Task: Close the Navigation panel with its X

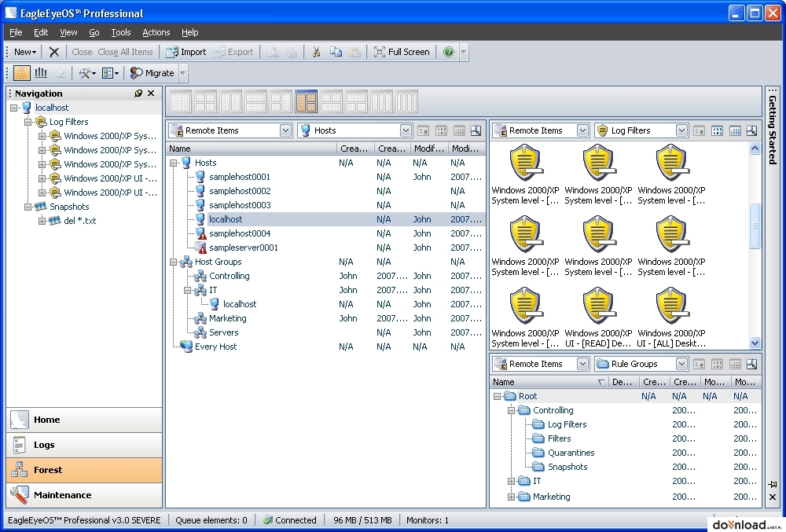Action: [x=151, y=94]
